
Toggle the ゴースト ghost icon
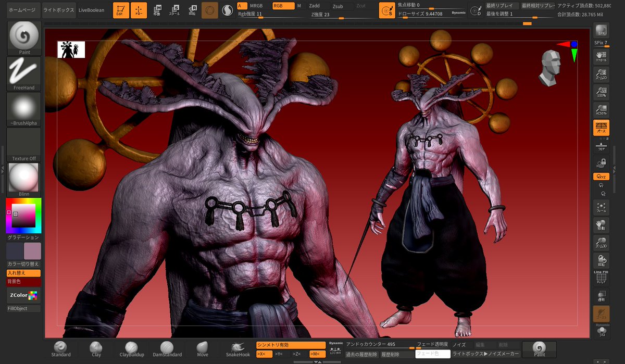602,314
